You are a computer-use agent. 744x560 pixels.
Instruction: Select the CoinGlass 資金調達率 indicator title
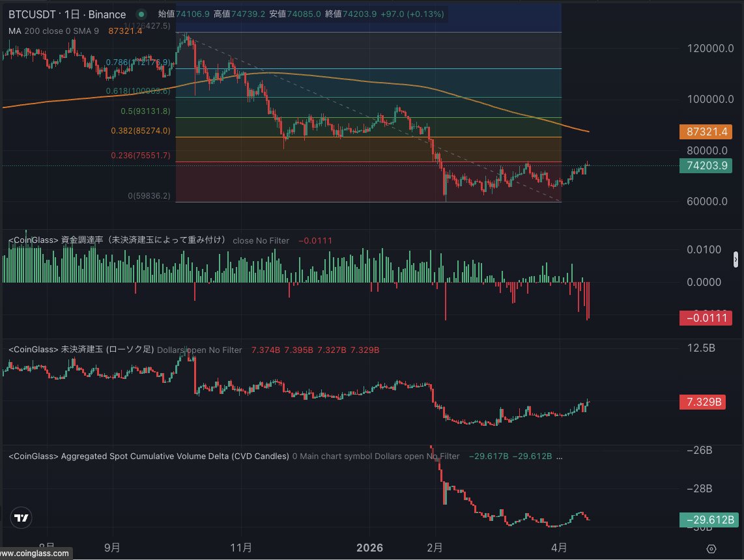[118, 240]
